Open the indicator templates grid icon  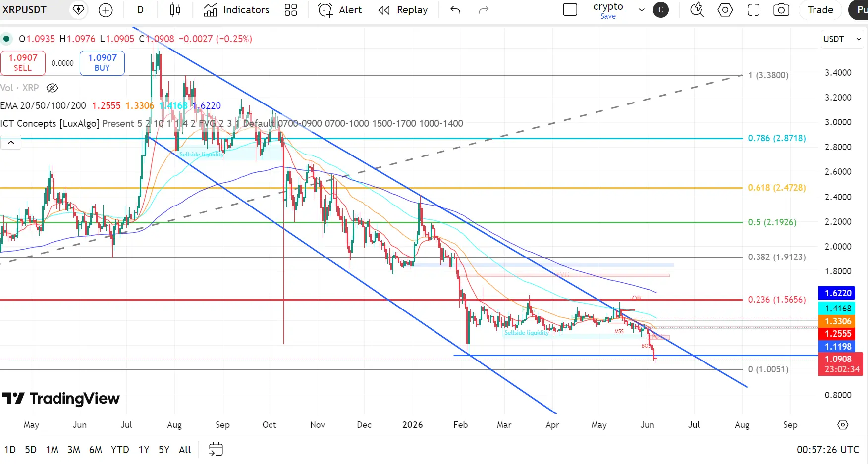[291, 10]
